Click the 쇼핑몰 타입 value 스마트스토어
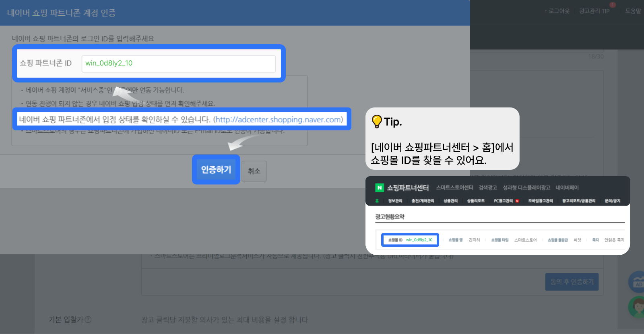The height and width of the screenshot is (334, 644). tap(525, 240)
